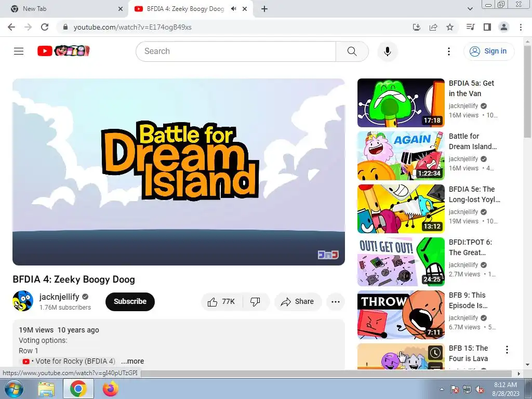Open the tab search dropdown arrow
This screenshot has height=399, width=532.
[470, 9]
